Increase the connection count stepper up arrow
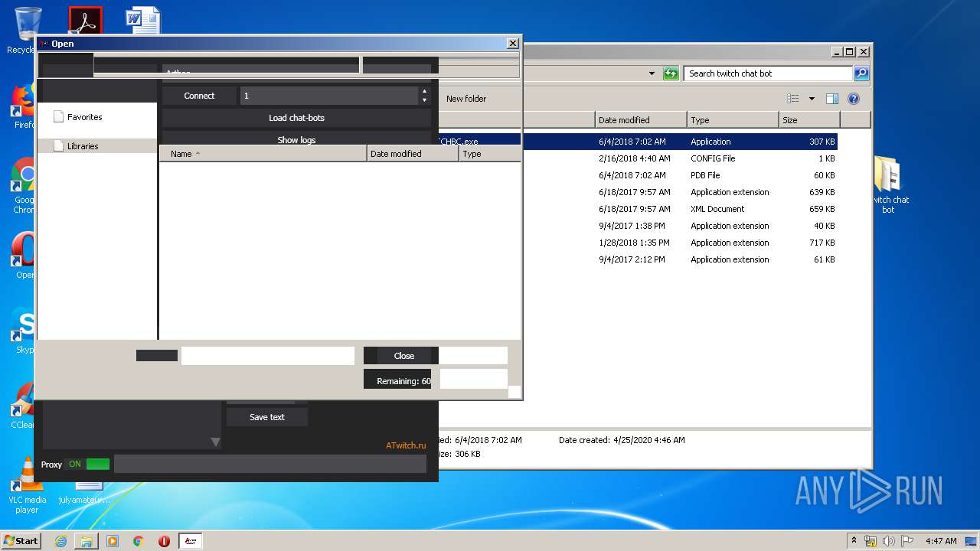Screen dimensions: 980x551 click(x=424, y=91)
